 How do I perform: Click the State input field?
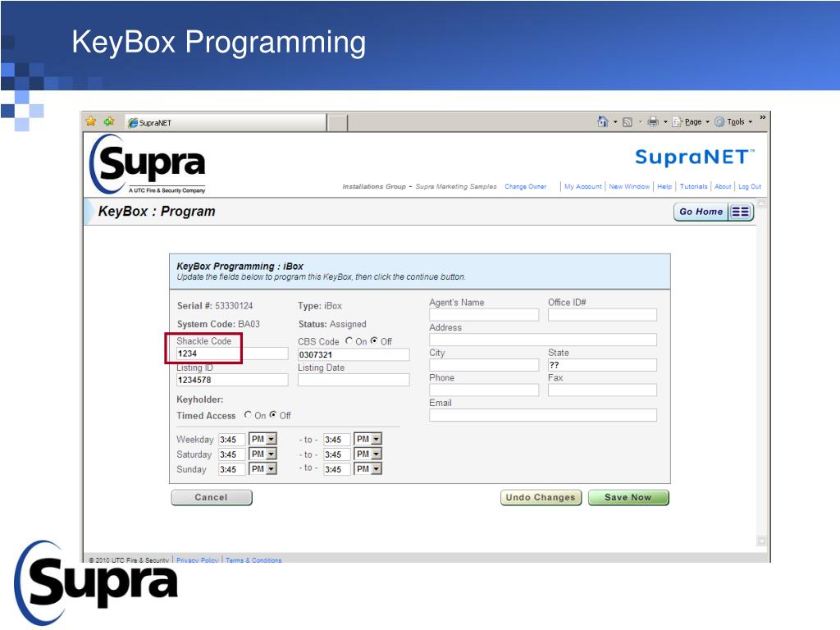602,365
